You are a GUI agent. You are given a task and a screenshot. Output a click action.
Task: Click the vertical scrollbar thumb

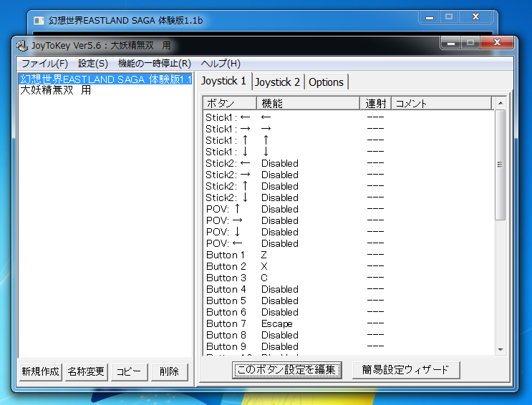(x=500, y=165)
